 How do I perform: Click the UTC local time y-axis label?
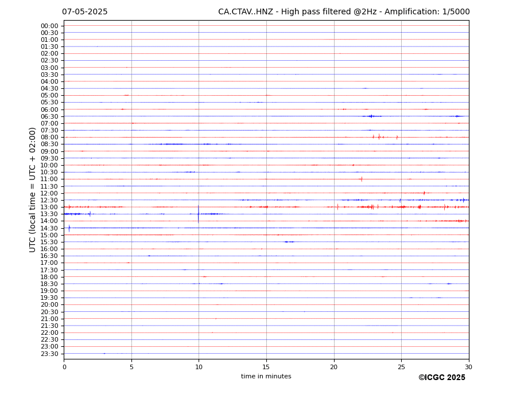(32, 190)
